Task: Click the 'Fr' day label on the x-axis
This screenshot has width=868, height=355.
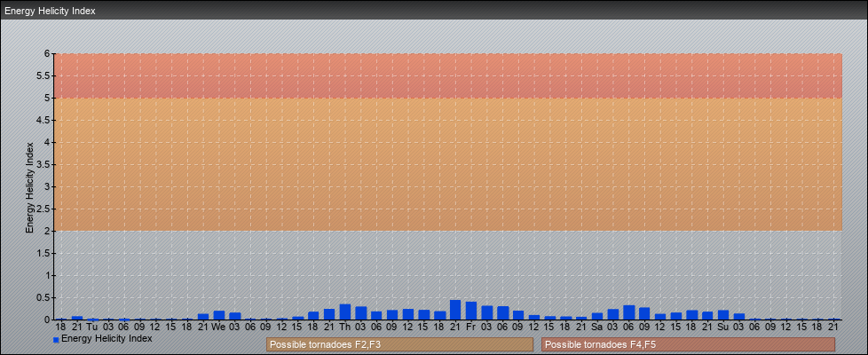Action: (471, 327)
